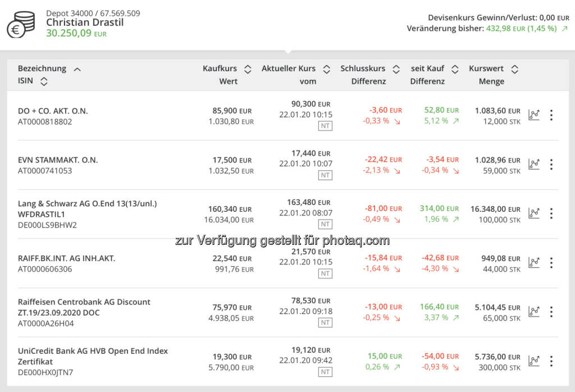Open chart icon for EVN STAMMAKT. row
The image size is (575, 392).
coord(533,165)
